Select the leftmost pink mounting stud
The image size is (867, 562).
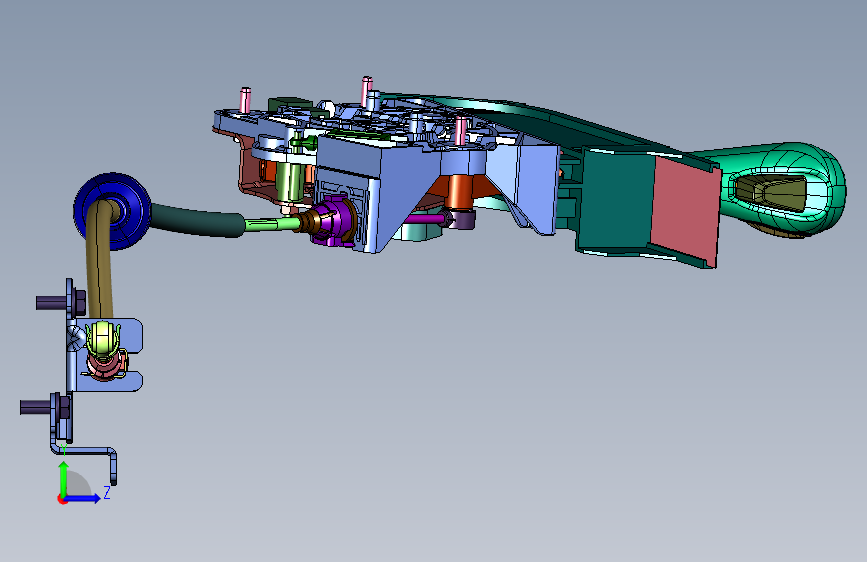pyautogui.click(x=246, y=100)
